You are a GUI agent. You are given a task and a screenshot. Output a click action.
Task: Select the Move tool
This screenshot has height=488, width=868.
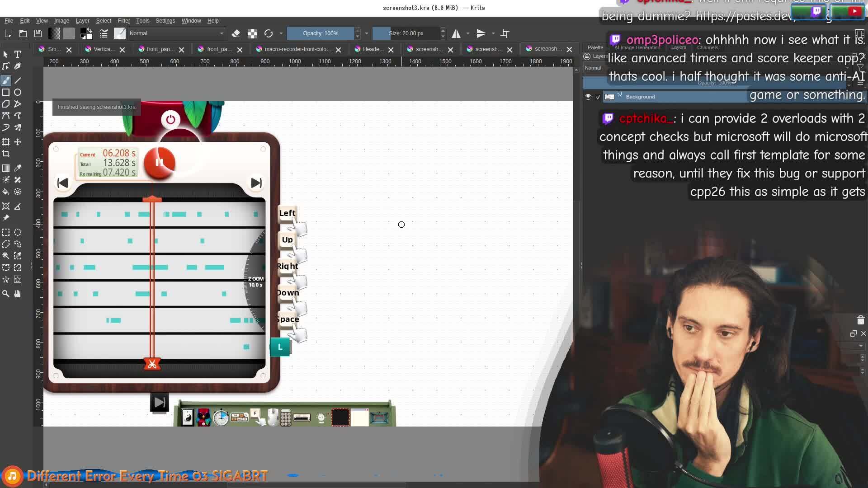click(18, 142)
